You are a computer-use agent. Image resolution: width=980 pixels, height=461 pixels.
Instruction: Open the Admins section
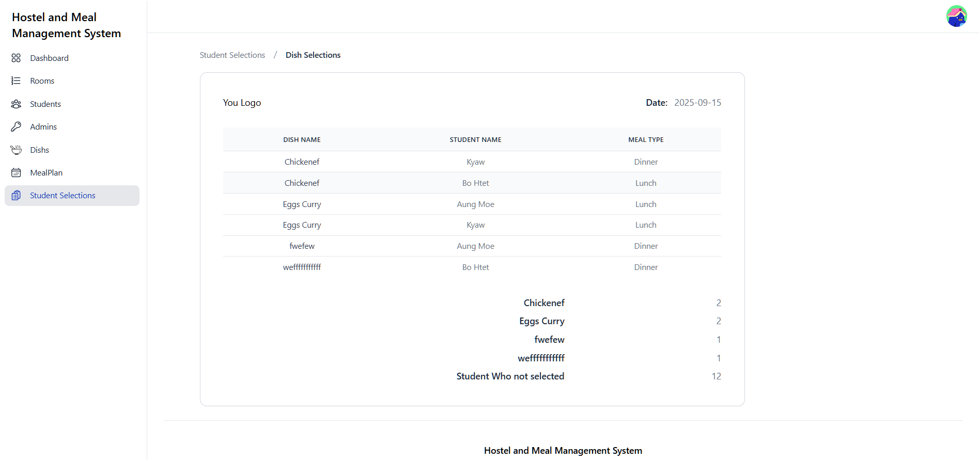pos(43,126)
